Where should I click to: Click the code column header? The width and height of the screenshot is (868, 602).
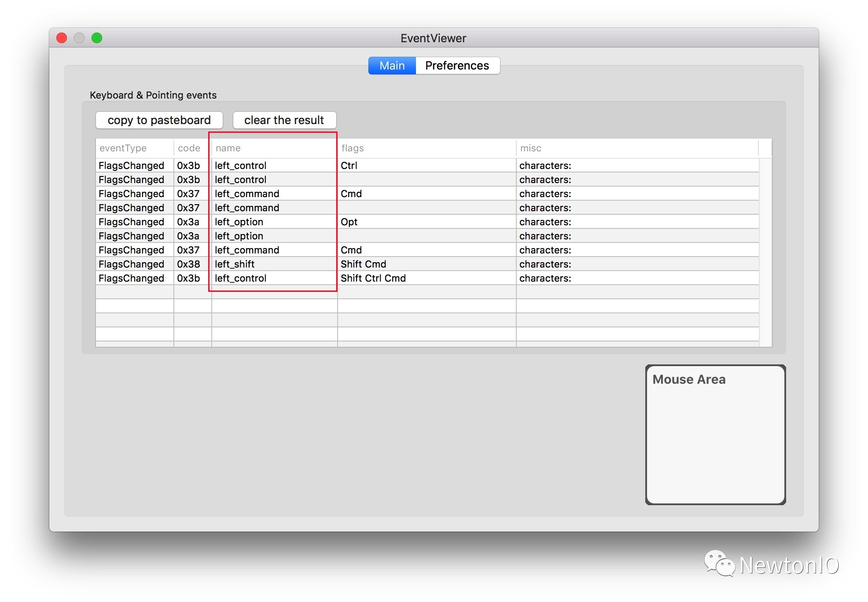click(x=189, y=148)
